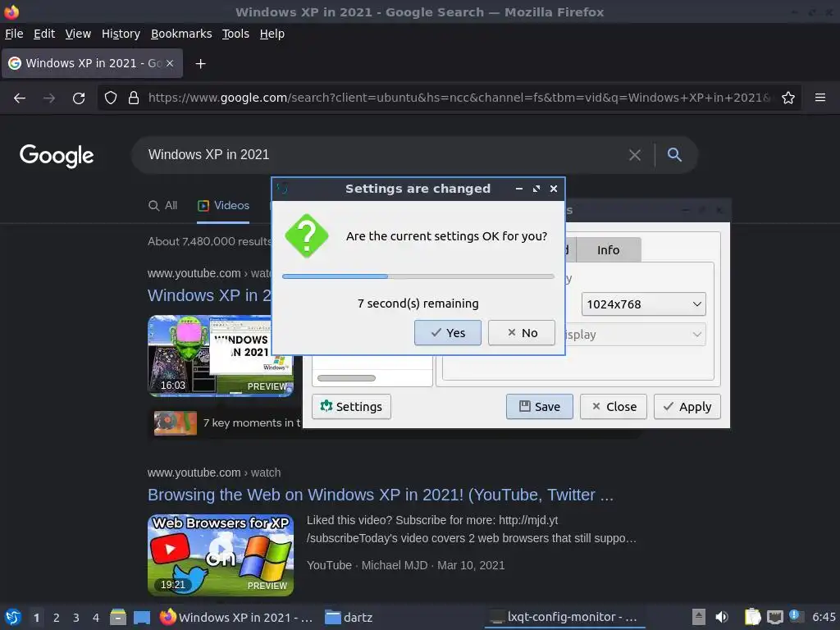Open the LXQt start menu icon
Screen dimensions: 840x630
[x=13, y=617]
